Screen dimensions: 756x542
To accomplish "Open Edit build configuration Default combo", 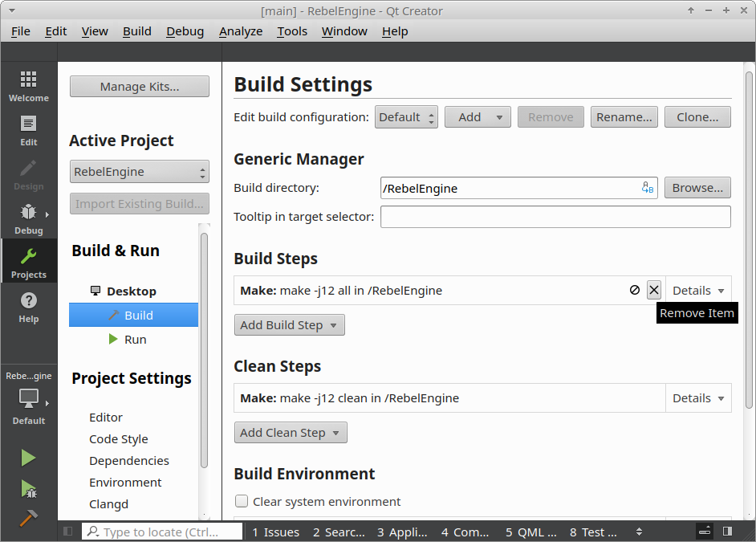I will point(406,117).
